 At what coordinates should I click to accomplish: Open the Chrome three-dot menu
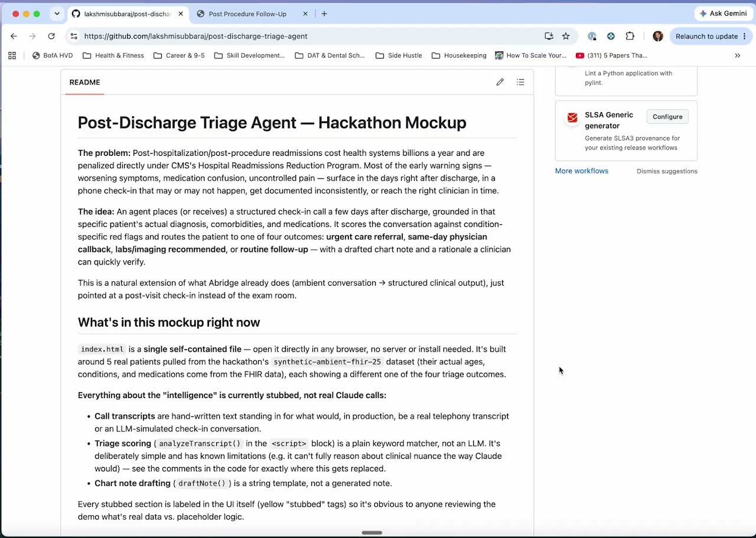(x=745, y=36)
